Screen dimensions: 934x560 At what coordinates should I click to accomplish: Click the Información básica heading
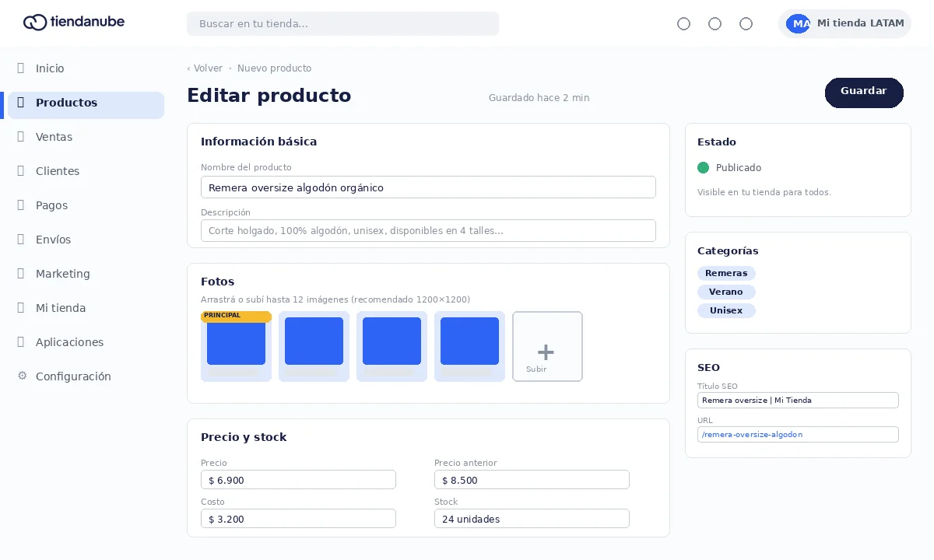point(258,142)
